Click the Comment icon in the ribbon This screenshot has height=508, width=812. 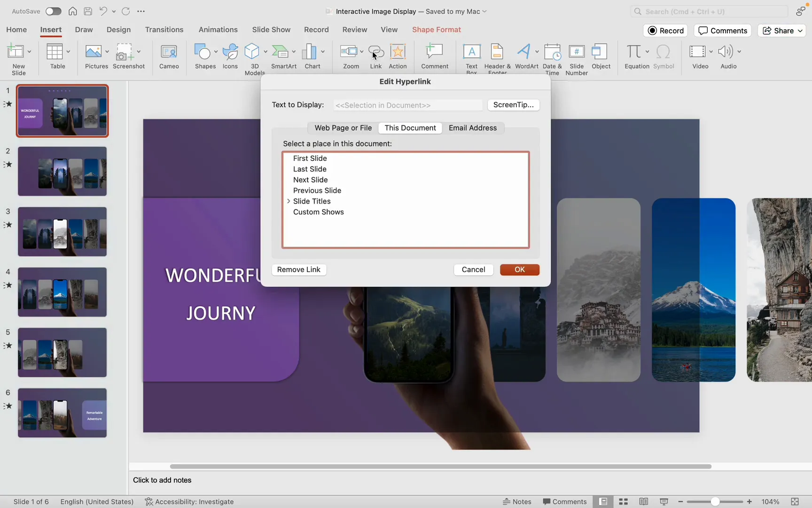(435, 52)
